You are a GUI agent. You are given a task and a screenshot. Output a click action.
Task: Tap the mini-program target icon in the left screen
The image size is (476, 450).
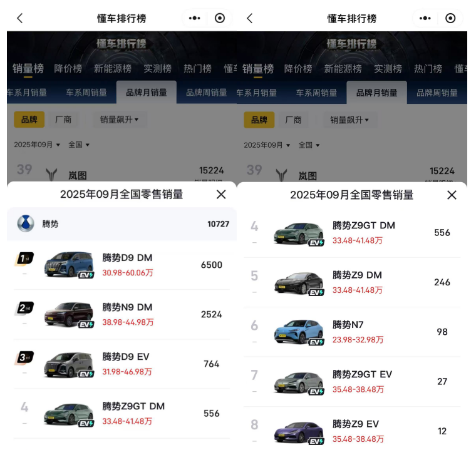220,18
